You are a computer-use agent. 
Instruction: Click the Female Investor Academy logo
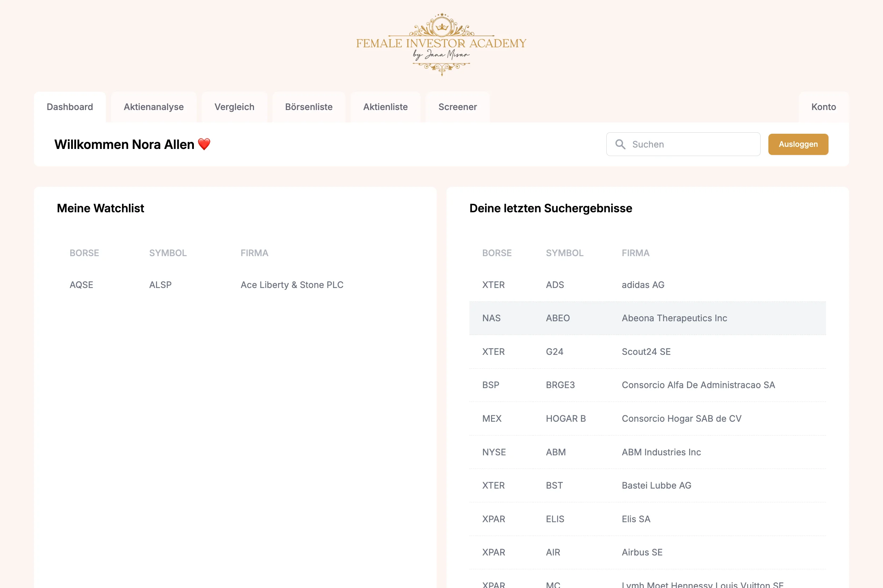pos(441,45)
